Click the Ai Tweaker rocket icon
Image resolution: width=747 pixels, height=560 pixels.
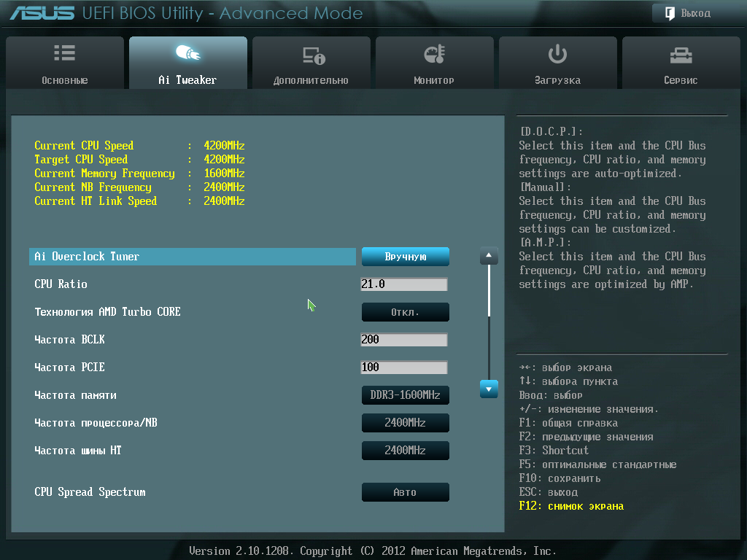click(187, 52)
